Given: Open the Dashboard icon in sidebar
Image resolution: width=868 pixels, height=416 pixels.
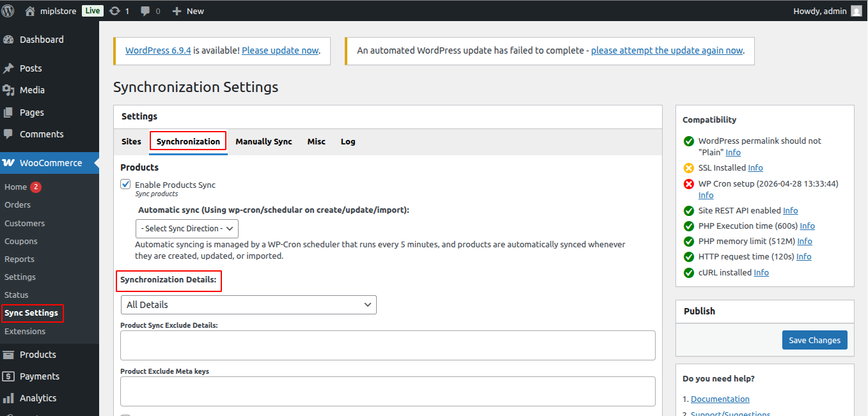Looking at the screenshot, I should pyautogui.click(x=8, y=40).
